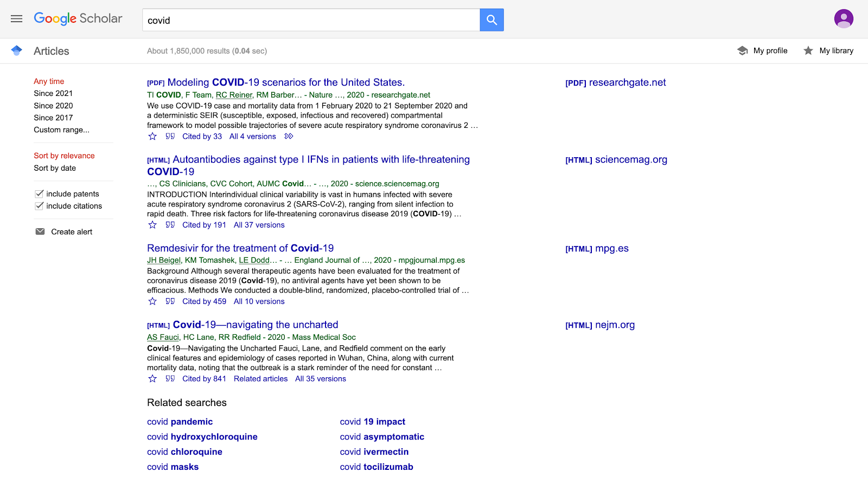Open author LE Dodd profile
Screen dimensions: 868x478
coord(254,260)
